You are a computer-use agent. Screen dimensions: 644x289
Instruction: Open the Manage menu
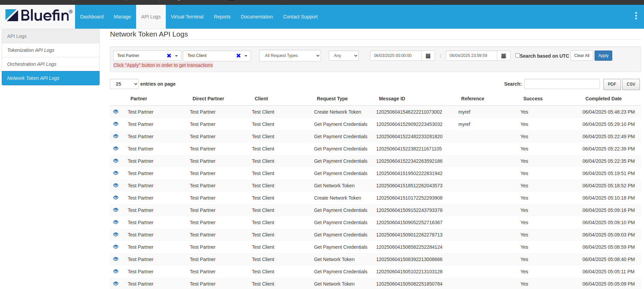[122, 17]
